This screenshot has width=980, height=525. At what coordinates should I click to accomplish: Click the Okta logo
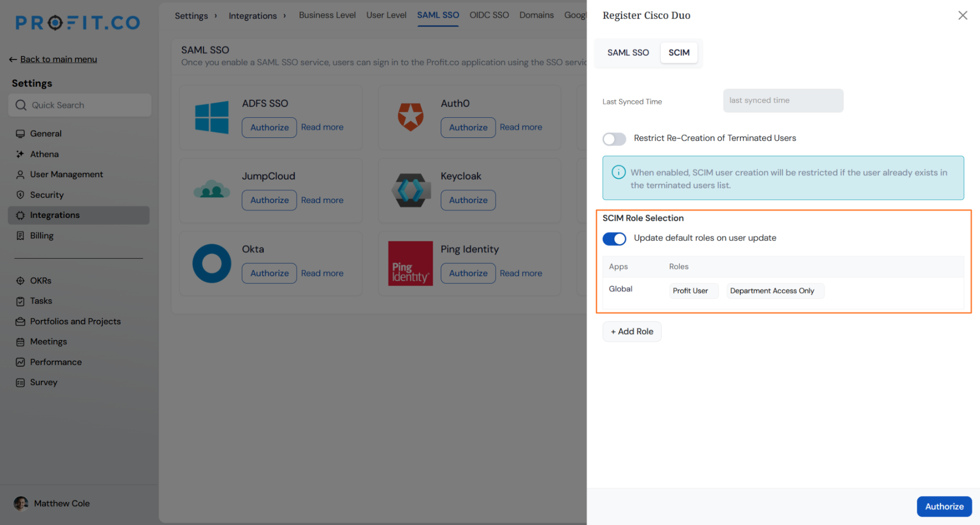click(x=212, y=263)
